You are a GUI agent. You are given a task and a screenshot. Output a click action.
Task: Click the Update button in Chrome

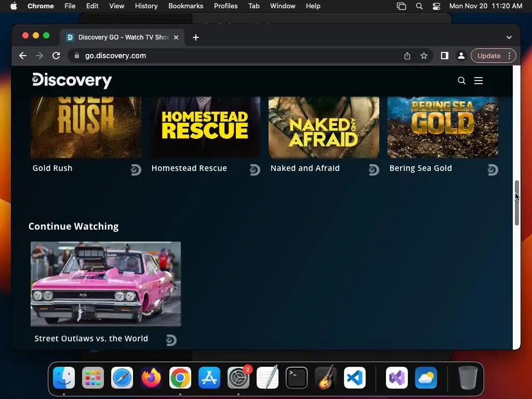[488, 56]
